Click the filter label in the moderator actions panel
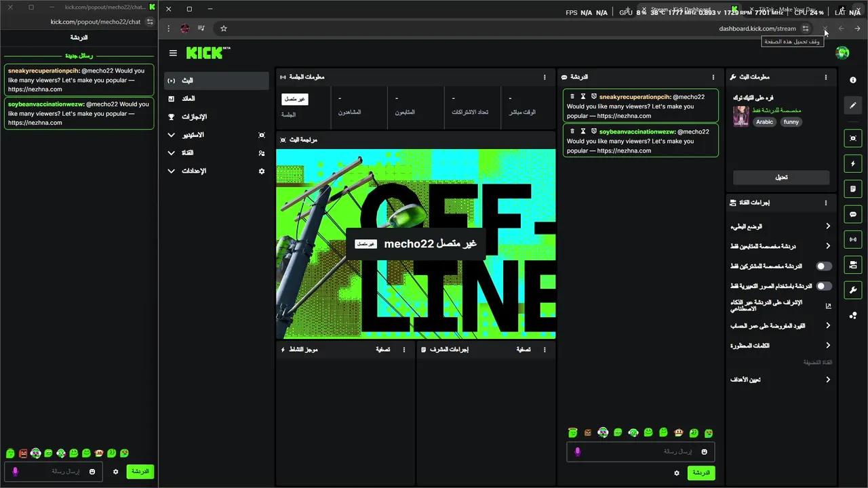The height and width of the screenshot is (488, 868). [x=524, y=350]
